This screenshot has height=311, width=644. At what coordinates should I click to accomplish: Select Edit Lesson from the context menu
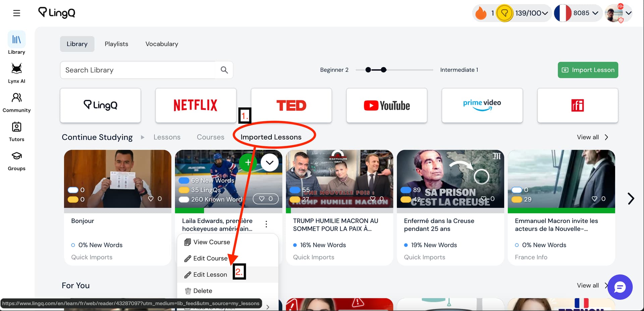(x=210, y=274)
